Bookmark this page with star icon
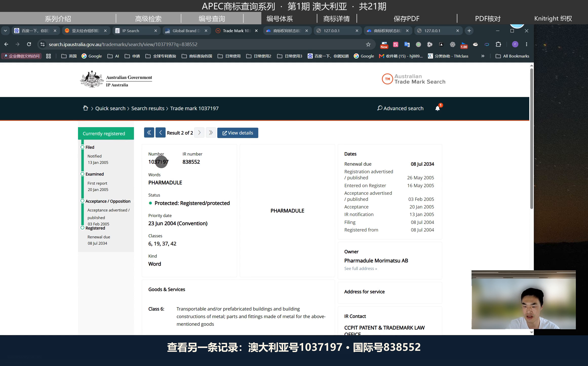 click(368, 44)
